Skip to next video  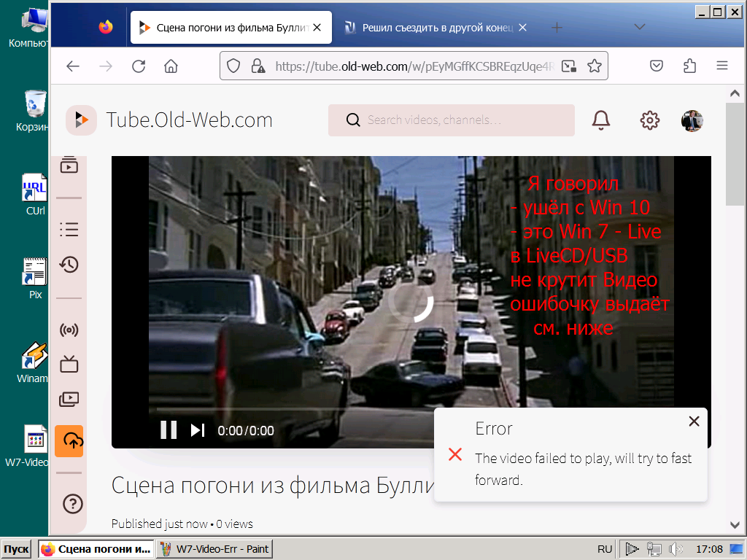coord(198,430)
